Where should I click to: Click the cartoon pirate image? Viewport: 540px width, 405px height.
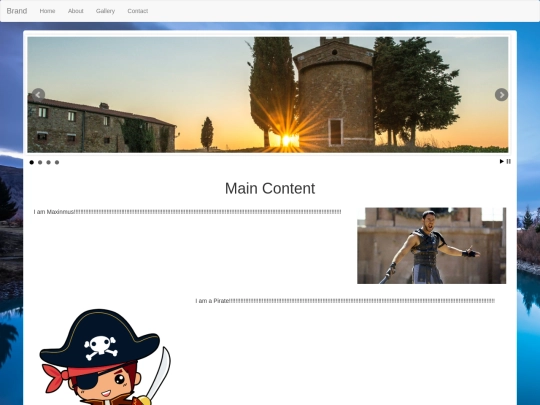pyautogui.click(x=105, y=357)
